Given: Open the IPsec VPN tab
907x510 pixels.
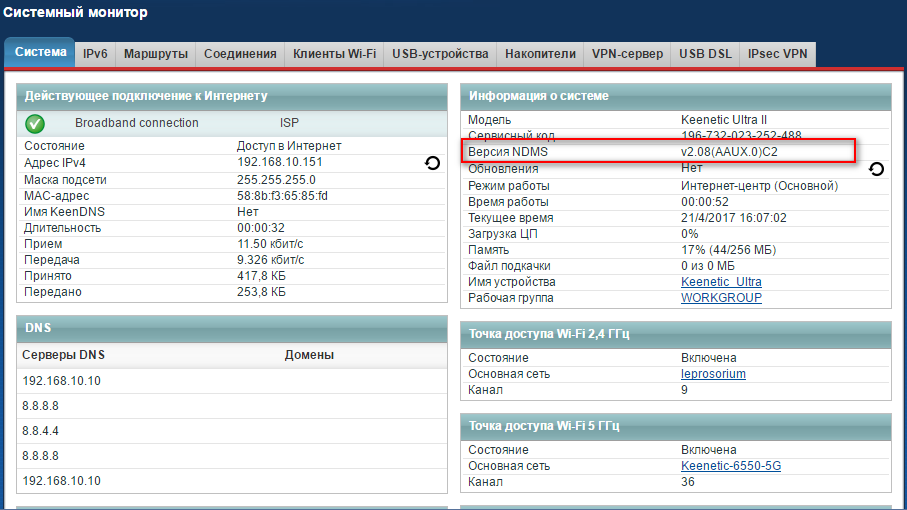Looking at the screenshot, I should 777,54.
